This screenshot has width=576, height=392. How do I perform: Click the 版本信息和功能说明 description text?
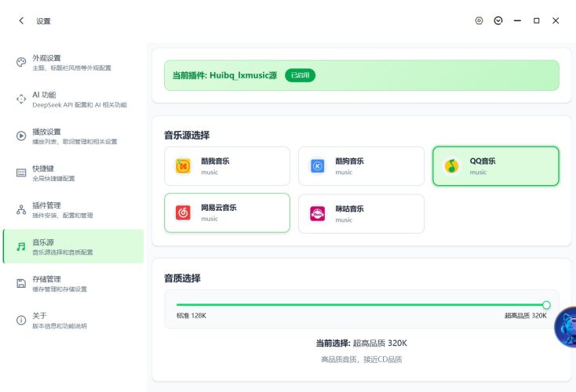click(60, 326)
